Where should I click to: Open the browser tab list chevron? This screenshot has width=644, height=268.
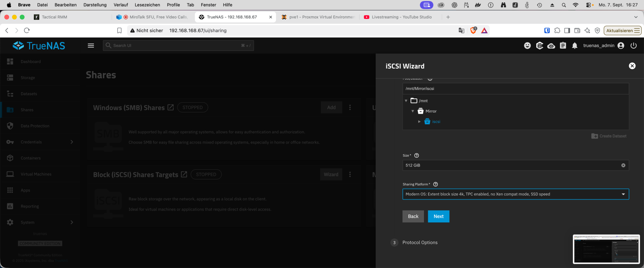(636, 17)
